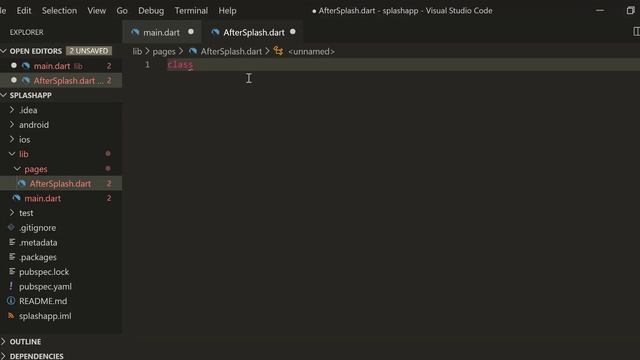640x360 pixels.
Task: Click the modified dot next to lib folder
Action: pyautogui.click(x=108, y=153)
